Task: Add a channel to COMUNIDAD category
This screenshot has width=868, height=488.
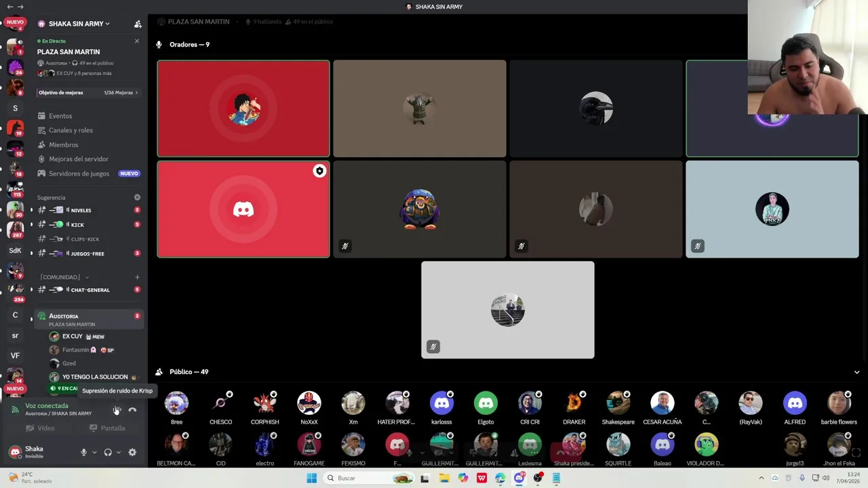Action: pos(137,277)
